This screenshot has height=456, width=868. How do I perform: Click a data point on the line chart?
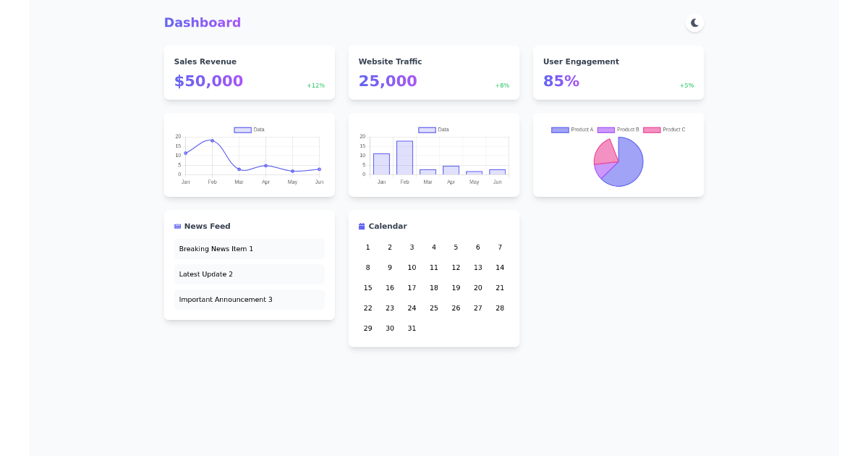pos(212,140)
